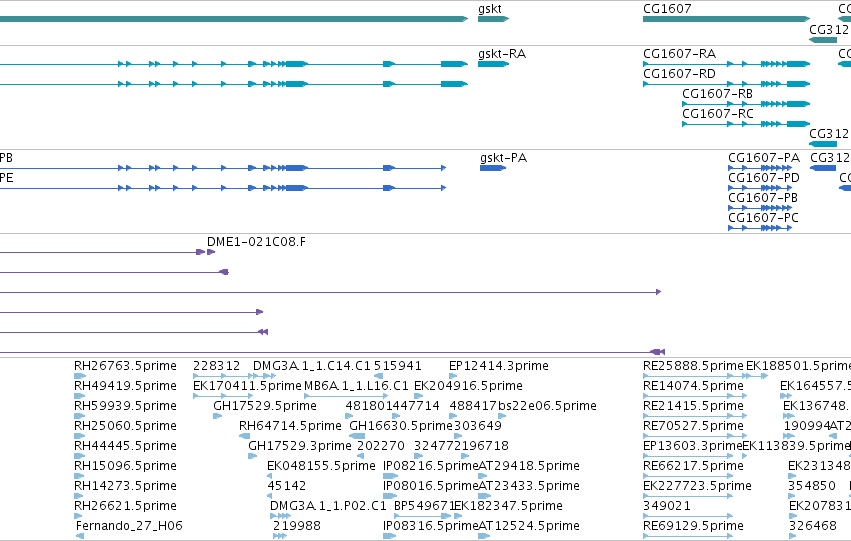Select transcript gskt-RA label
Viewport: 851px width, 541px height.
(x=502, y=54)
